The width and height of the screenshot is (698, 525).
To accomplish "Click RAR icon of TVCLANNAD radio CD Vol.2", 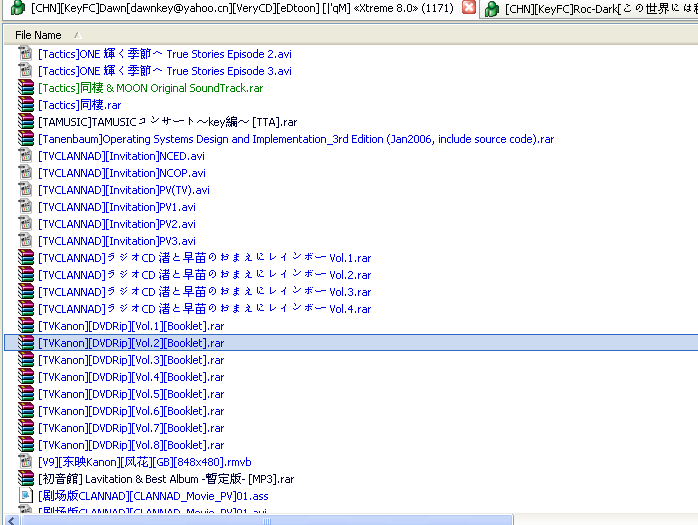I will pyautogui.click(x=26, y=275).
